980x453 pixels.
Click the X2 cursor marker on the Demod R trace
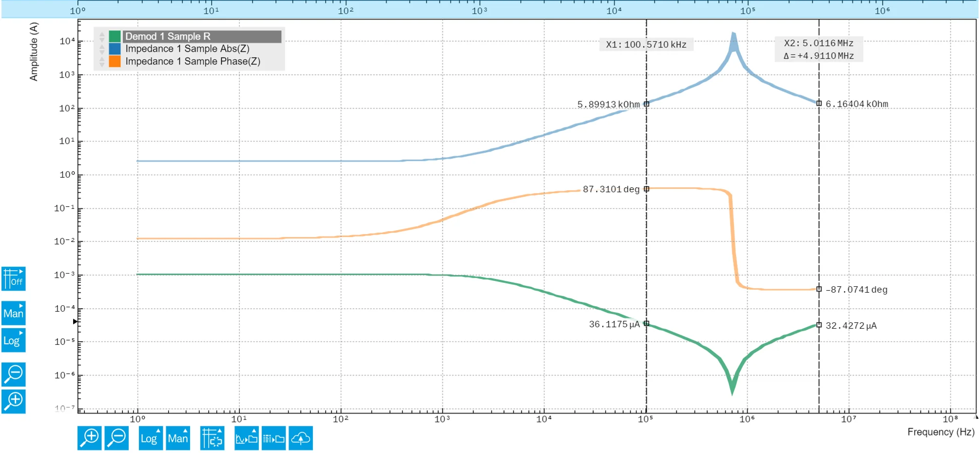coord(819,325)
